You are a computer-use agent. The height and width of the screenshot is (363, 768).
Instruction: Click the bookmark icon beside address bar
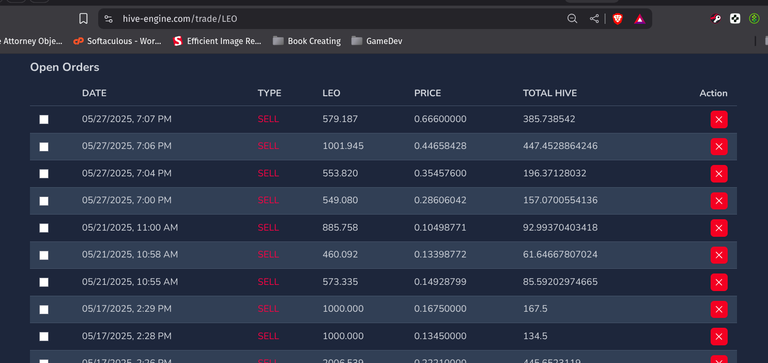pos(83,19)
